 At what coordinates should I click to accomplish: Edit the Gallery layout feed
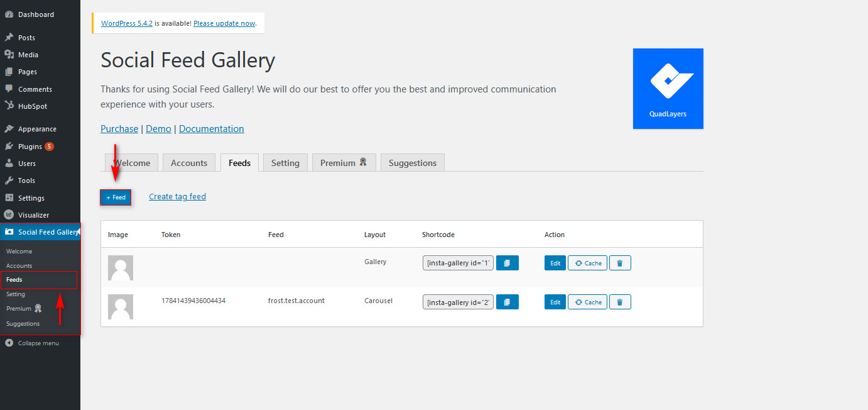point(555,263)
